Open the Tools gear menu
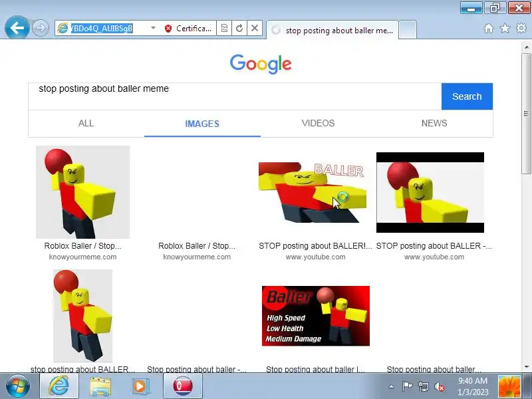This screenshot has height=399, width=532. click(x=521, y=28)
